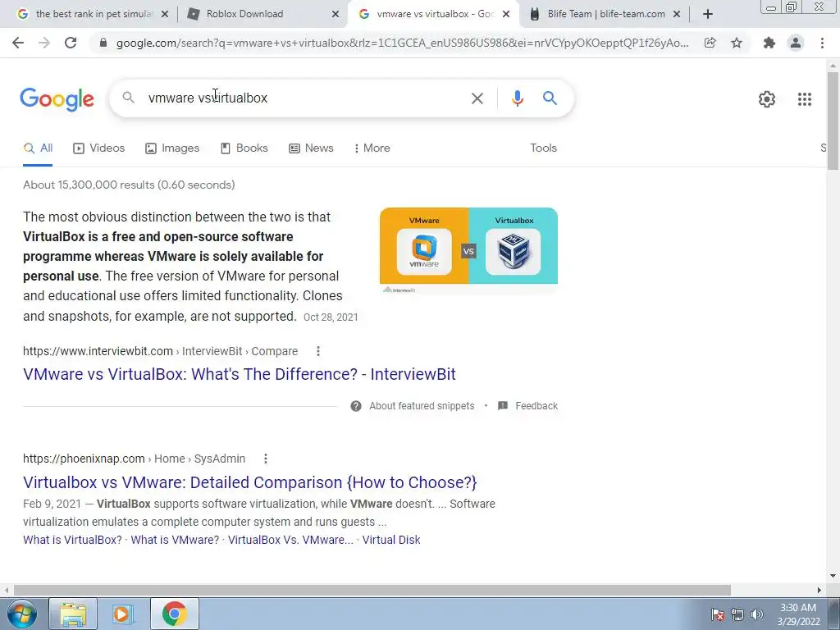Open the Google apps grid
Screen dimensions: 840x630
click(804, 99)
